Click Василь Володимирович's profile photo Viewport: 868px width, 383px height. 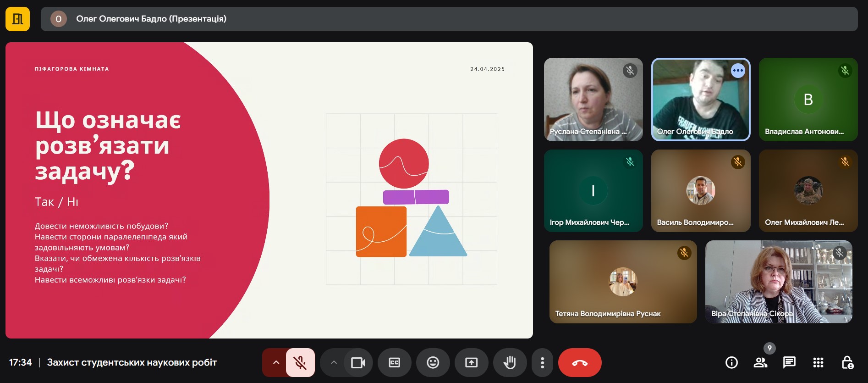click(701, 190)
